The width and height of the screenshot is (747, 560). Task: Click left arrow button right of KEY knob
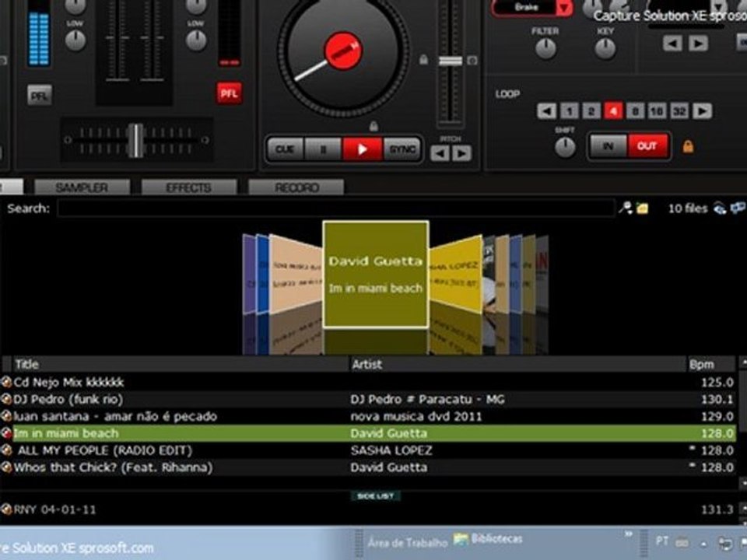tap(672, 44)
